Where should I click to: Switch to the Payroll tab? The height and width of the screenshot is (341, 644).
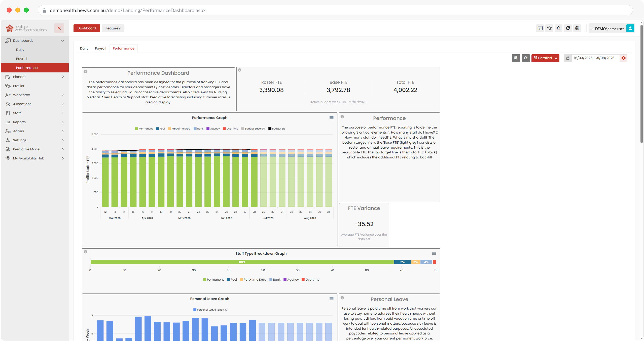click(x=100, y=48)
